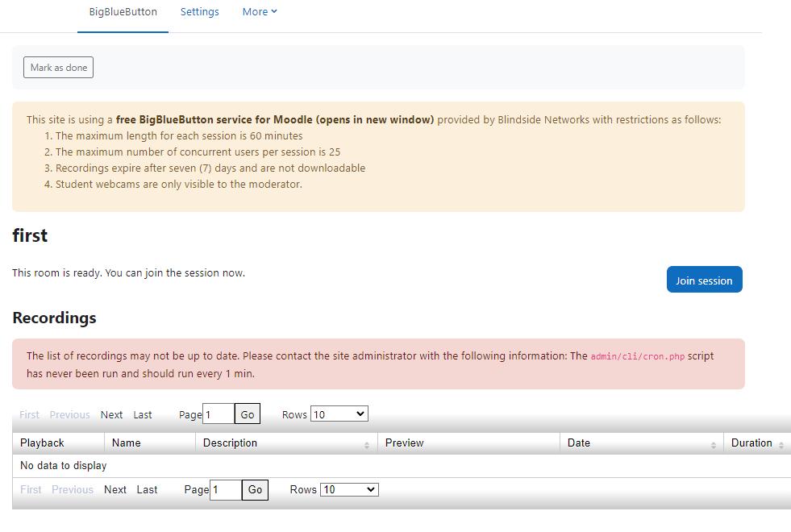Join the session now

[704, 280]
